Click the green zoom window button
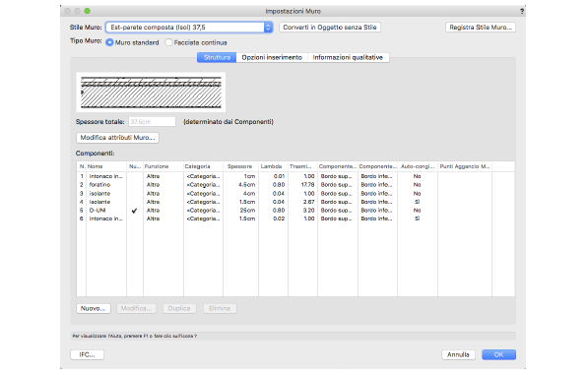588x375 pixels. 87,11
